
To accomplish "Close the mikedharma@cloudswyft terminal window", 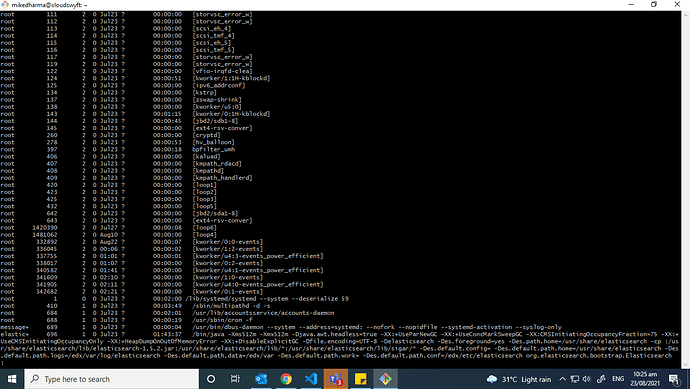I will (x=677, y=4).
